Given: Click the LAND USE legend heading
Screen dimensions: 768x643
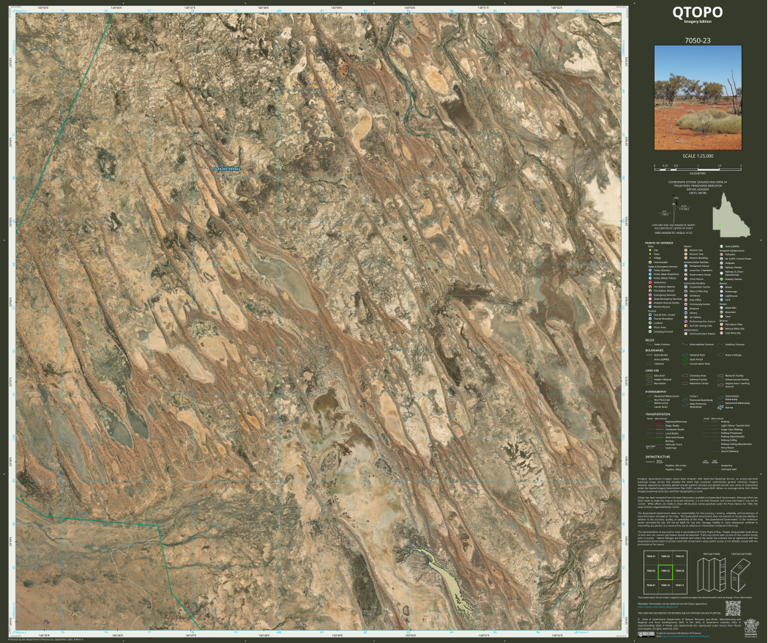Looking at the screenshot, I should click(x=652, y=371).
